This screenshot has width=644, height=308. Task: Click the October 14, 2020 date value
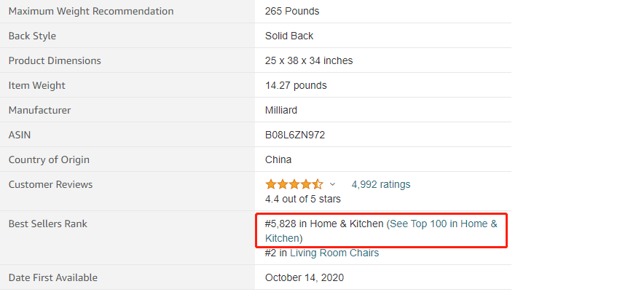305,277
